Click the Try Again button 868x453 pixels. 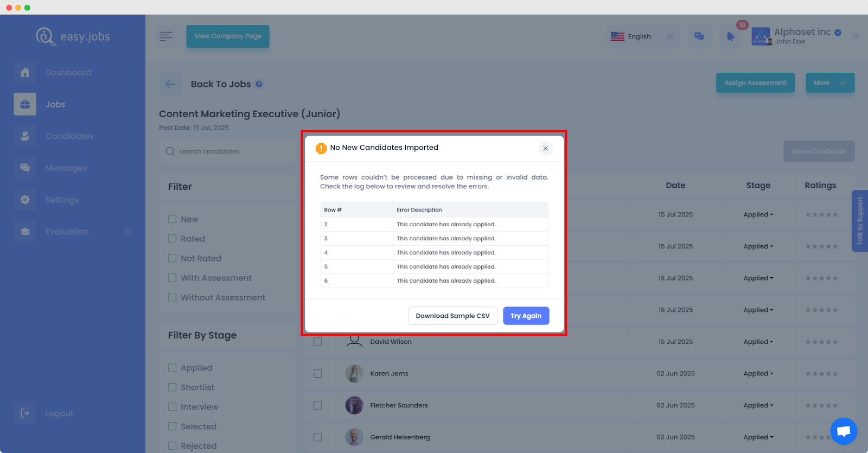coord(526,316)
